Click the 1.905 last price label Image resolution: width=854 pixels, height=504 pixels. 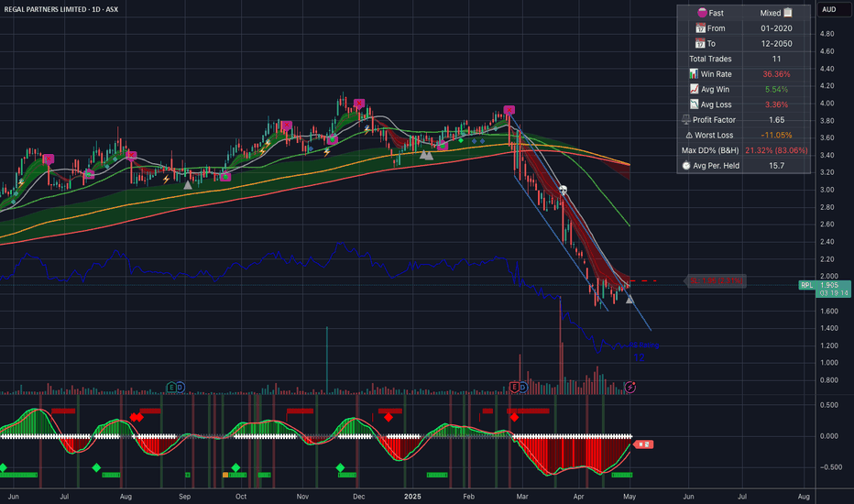pyautogui.click(x=829, y=285)
